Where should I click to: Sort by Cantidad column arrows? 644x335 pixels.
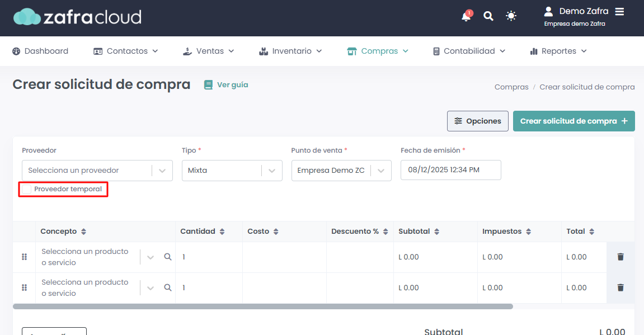pos(222,232)
